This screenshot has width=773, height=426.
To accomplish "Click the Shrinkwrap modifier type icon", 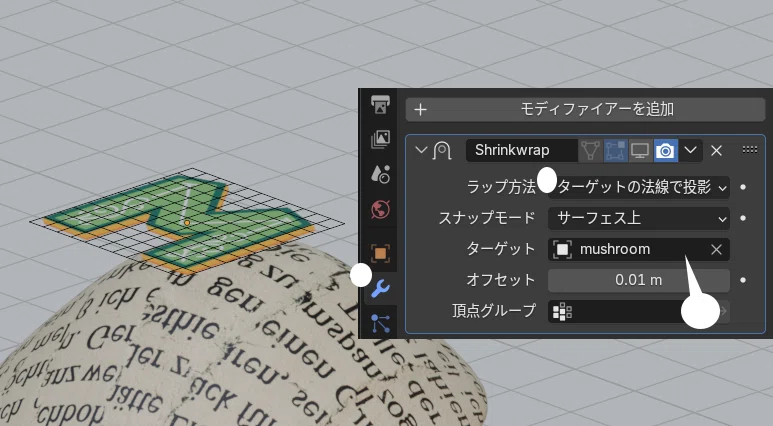I will (x=442, y=150).
